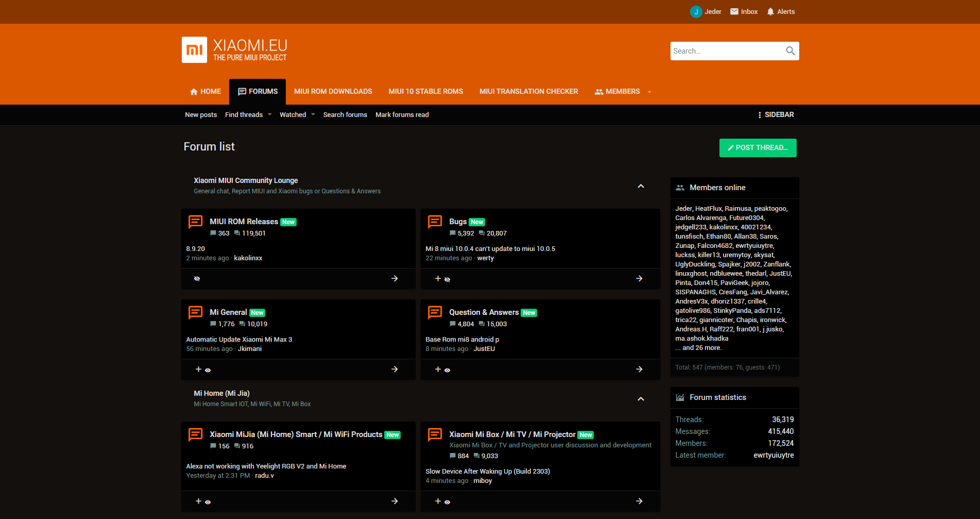Go to Bugs forum via arrow icon
Viewport: 980px width, 519px height.
639,278
